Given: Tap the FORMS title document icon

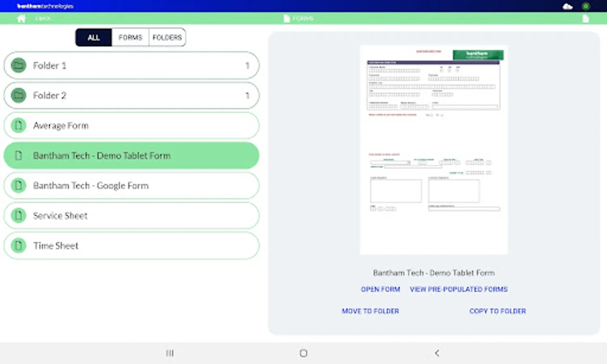Looking at the screenshot, I should coord(286,19).
